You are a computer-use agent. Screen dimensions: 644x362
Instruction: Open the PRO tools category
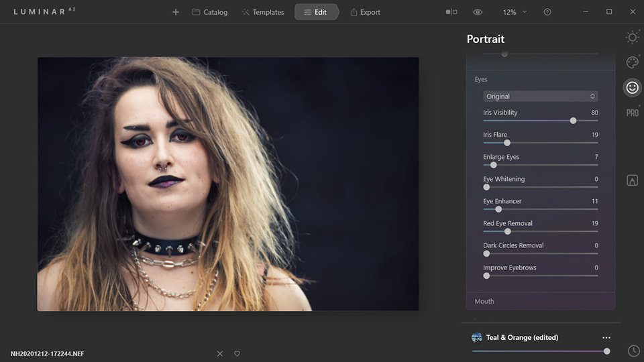click(633, 113)
